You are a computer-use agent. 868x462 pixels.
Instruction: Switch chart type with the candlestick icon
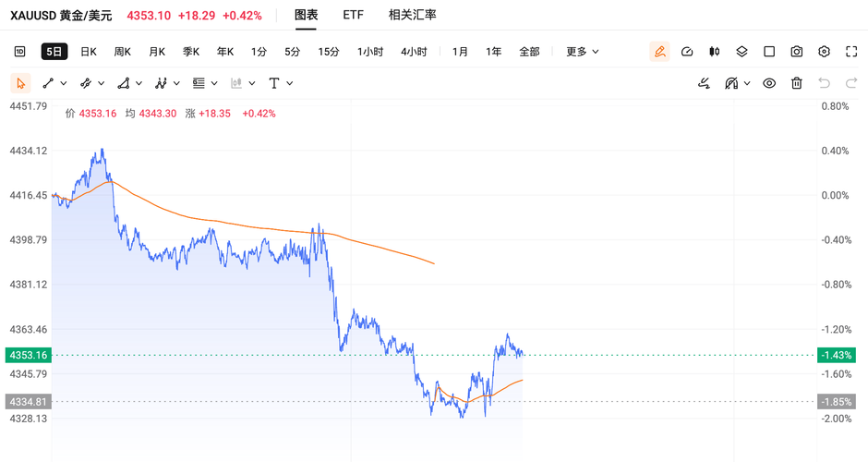click(x=715, y=52)
